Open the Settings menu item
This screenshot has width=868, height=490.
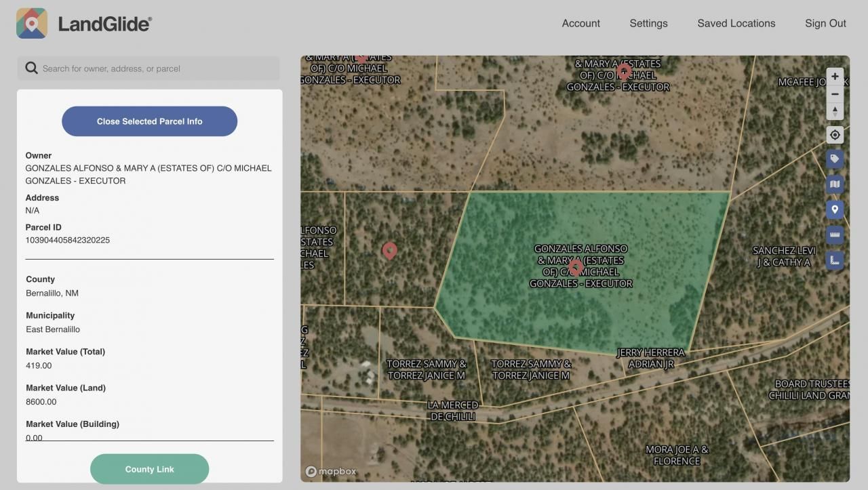[x=648, y=23]
